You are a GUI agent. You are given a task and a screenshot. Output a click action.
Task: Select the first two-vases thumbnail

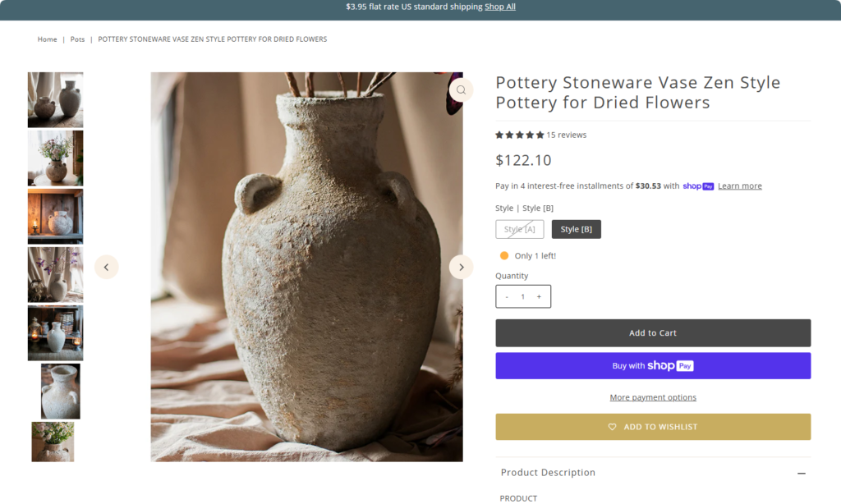55,99
